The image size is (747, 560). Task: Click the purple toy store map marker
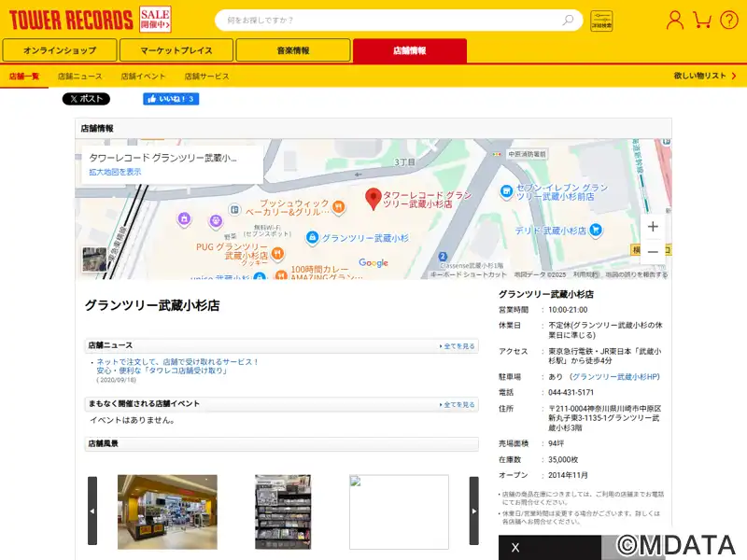point(184,219)
